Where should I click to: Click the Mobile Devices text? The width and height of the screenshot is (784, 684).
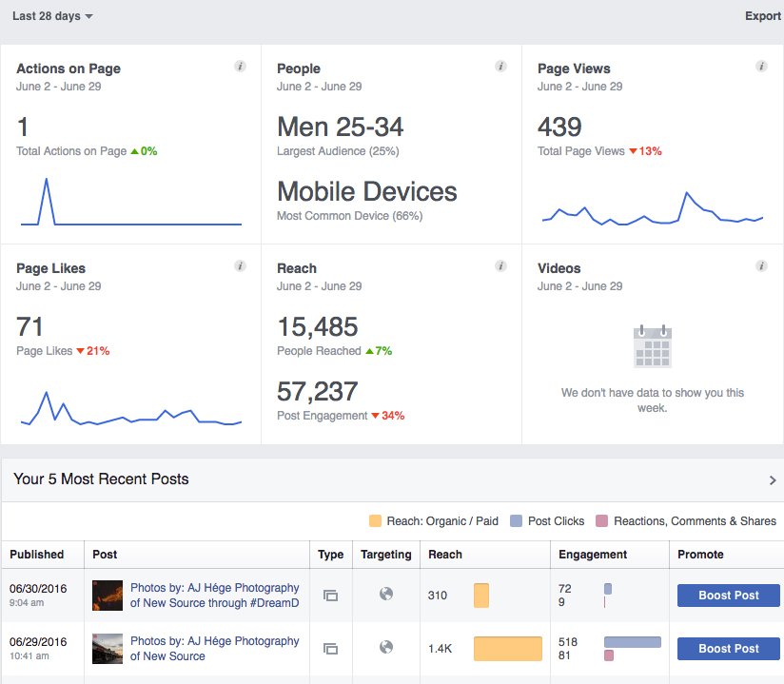[x=367, y=191]
